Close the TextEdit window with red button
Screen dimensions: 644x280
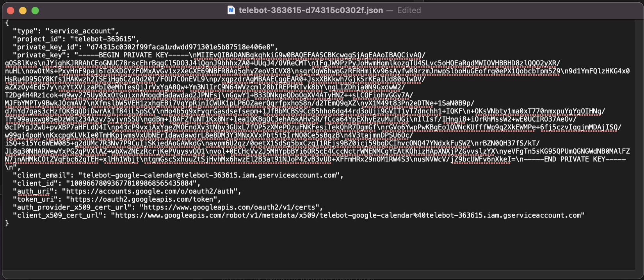(11, 11)
